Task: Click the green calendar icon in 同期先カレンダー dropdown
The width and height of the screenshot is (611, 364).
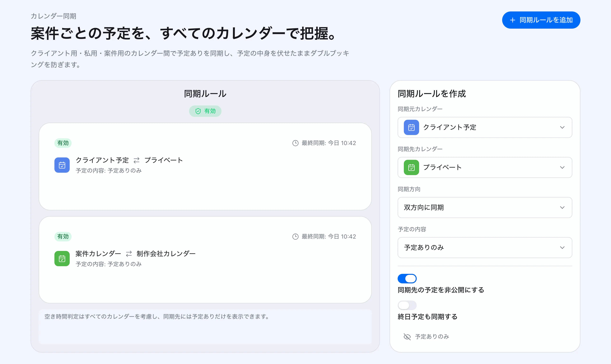Action: click(x=411, y=167)
